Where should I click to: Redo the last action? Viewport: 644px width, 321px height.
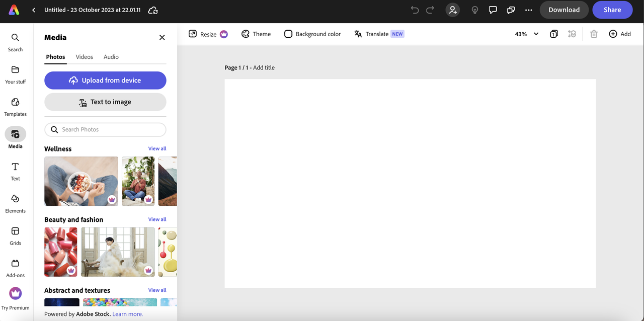click(430, 10)
